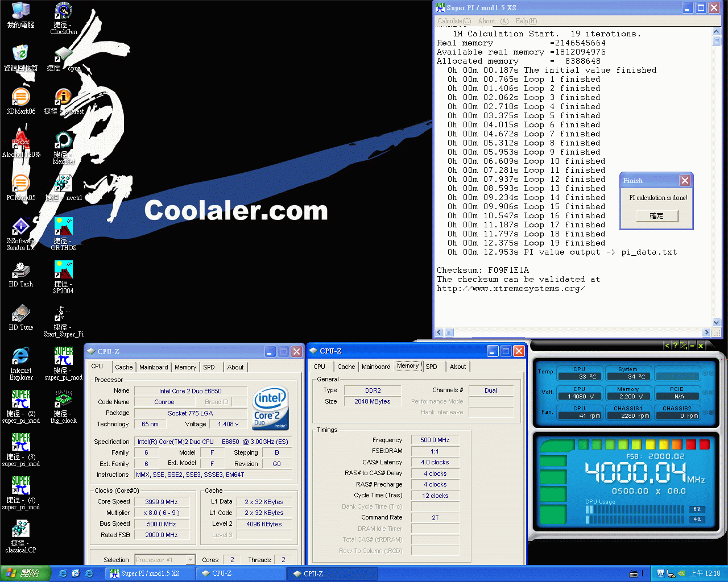This screenshot has width=728, height=582.
Task: Open the MemSet shortcut on desktop
Action: [63, 148]
